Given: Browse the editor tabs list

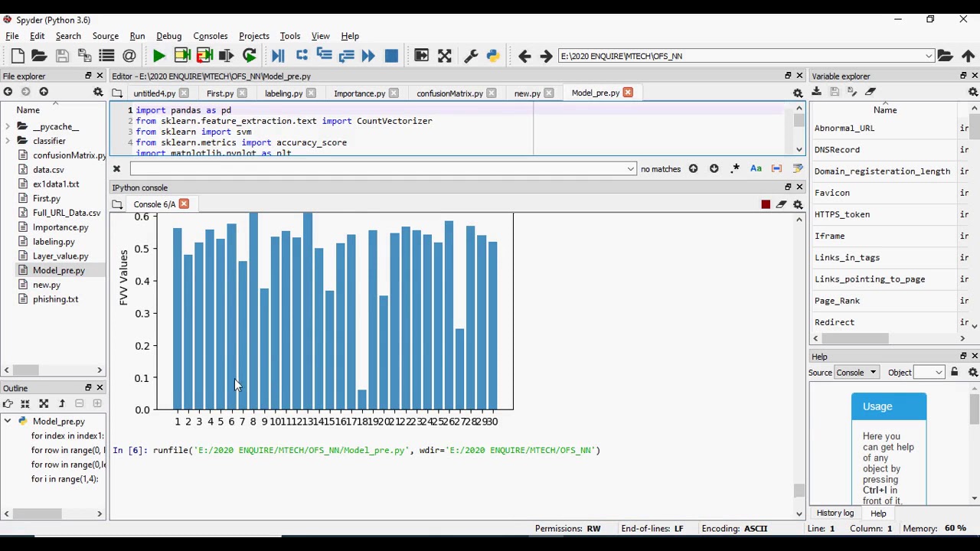Looking at the screenshot, I should [x=116, y=93].
